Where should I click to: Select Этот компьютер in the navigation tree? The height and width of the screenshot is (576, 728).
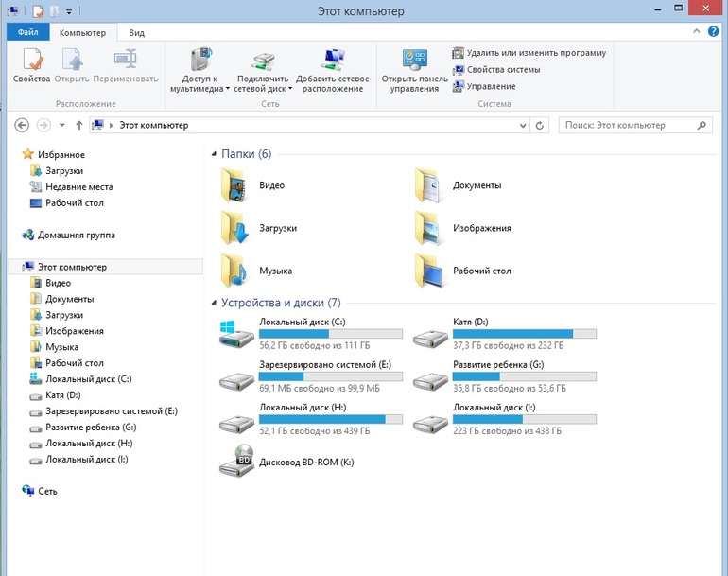pos(72,267)
